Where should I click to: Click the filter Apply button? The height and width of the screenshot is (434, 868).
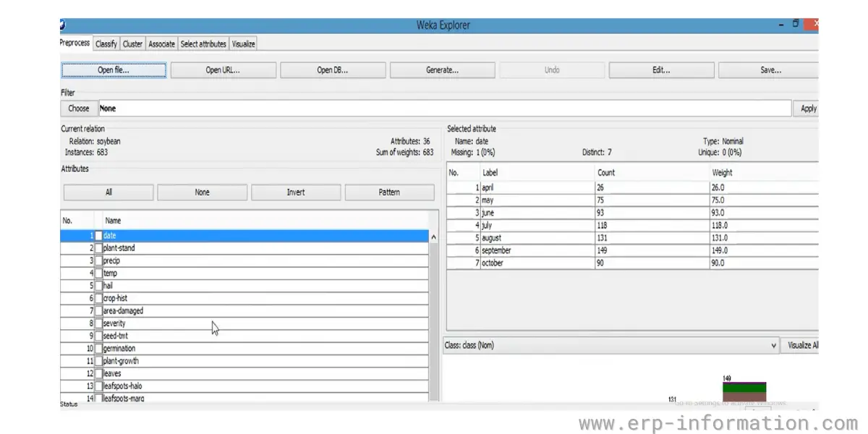[x=807, y=109]
